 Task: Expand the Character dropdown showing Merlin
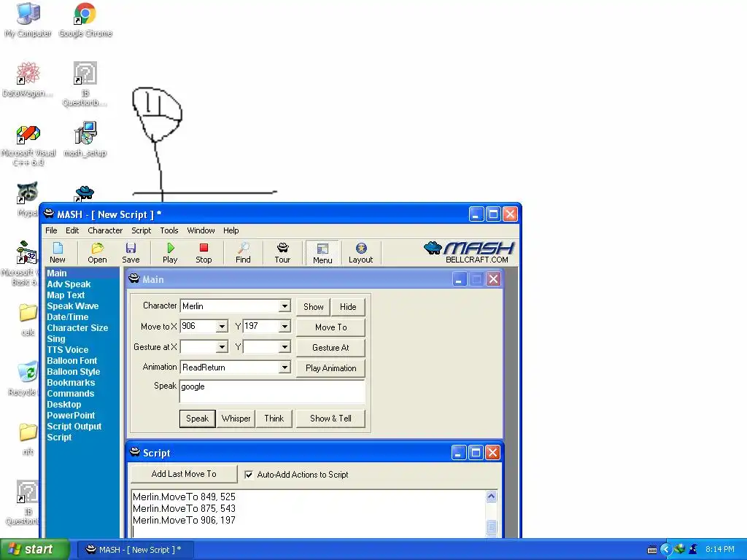click(285, 306)
